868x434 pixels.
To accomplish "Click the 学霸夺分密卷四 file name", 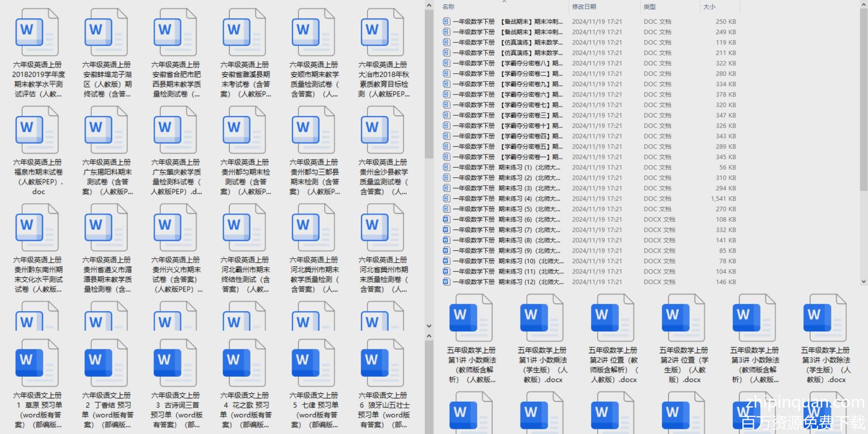I will 507,136.
